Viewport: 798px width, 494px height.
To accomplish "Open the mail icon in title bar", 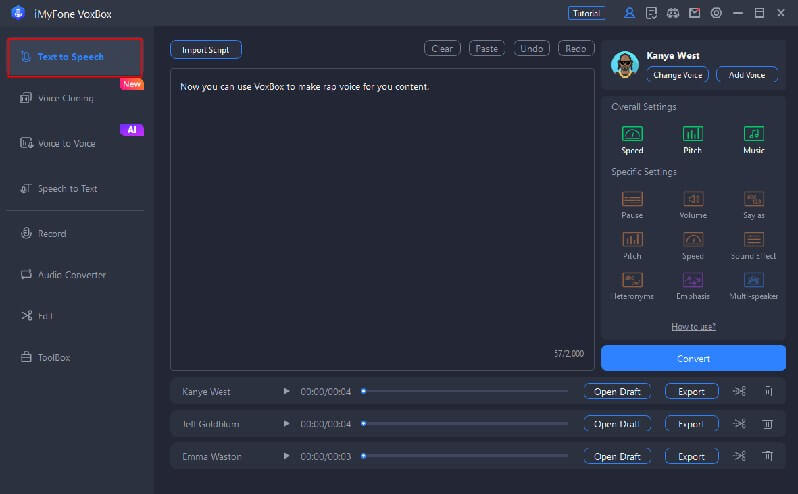I will 694,13.
